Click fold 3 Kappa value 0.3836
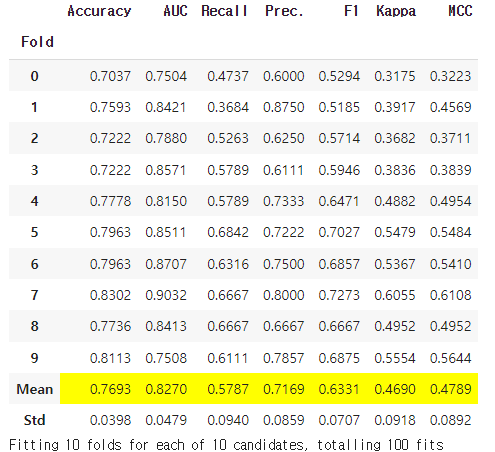The height and width of the screenshot is (452, 495). pos(395,170)
